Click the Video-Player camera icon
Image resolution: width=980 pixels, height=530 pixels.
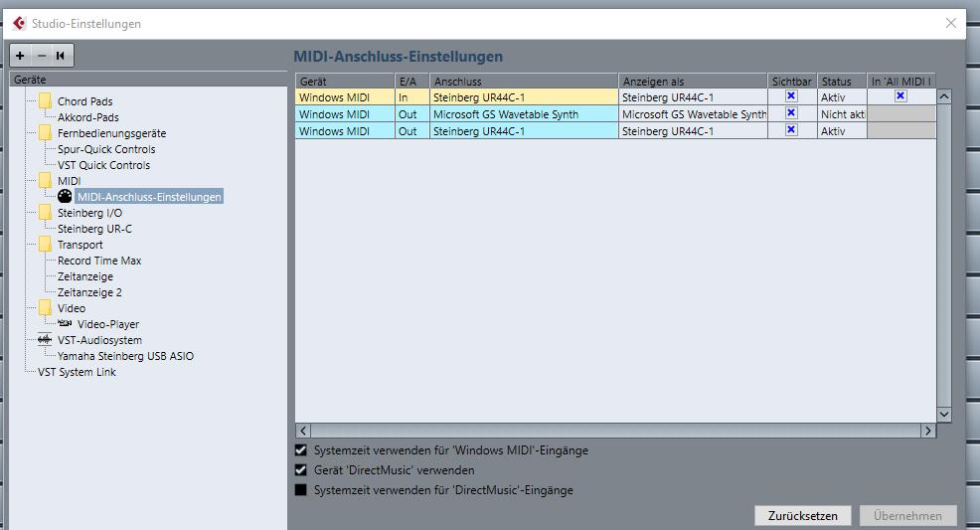65,324
